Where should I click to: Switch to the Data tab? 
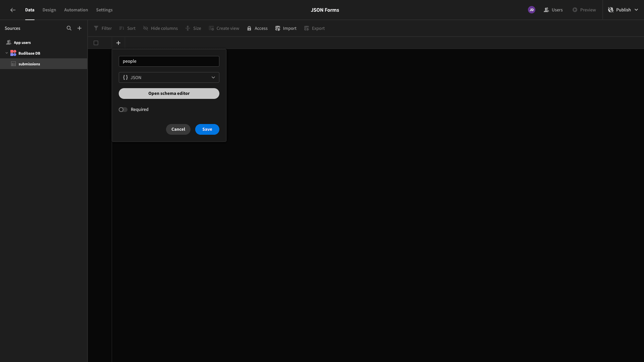click(x=30, y=10)
